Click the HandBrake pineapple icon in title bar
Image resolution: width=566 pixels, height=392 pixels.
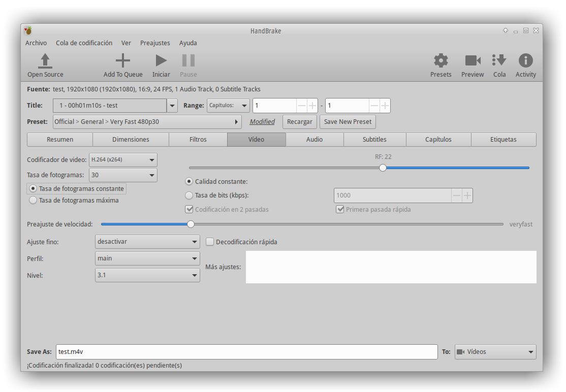click(x=28, y=31)
